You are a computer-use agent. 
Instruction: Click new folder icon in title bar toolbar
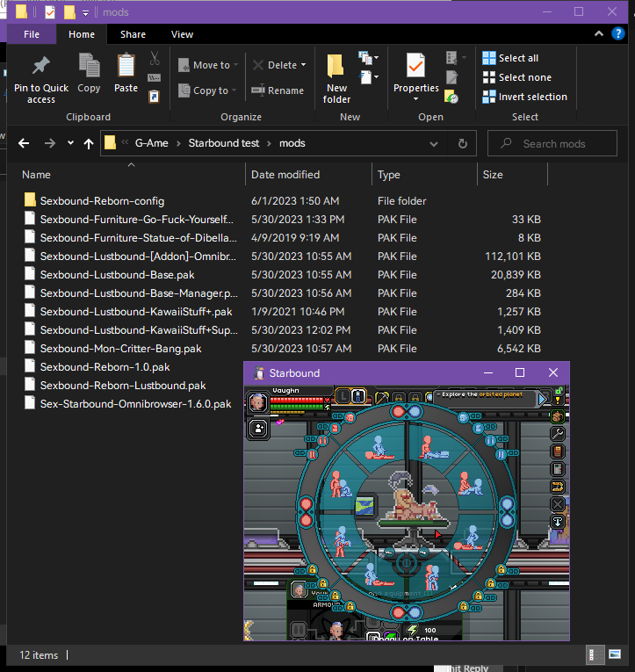pos(69,12)
